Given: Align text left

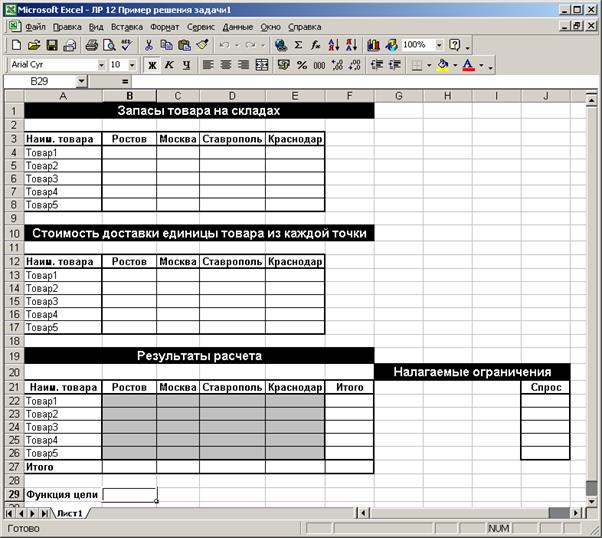Looking at the screenshot, I should (x=208, y=65).
